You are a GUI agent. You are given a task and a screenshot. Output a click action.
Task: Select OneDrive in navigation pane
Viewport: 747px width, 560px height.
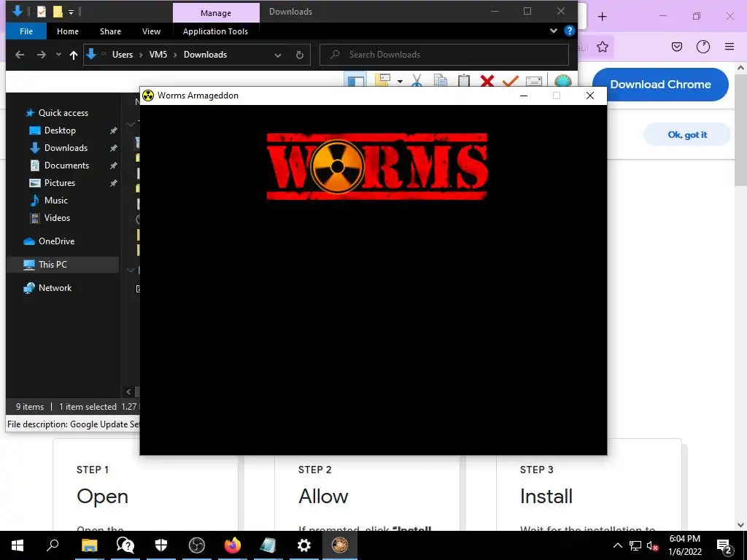56,241
